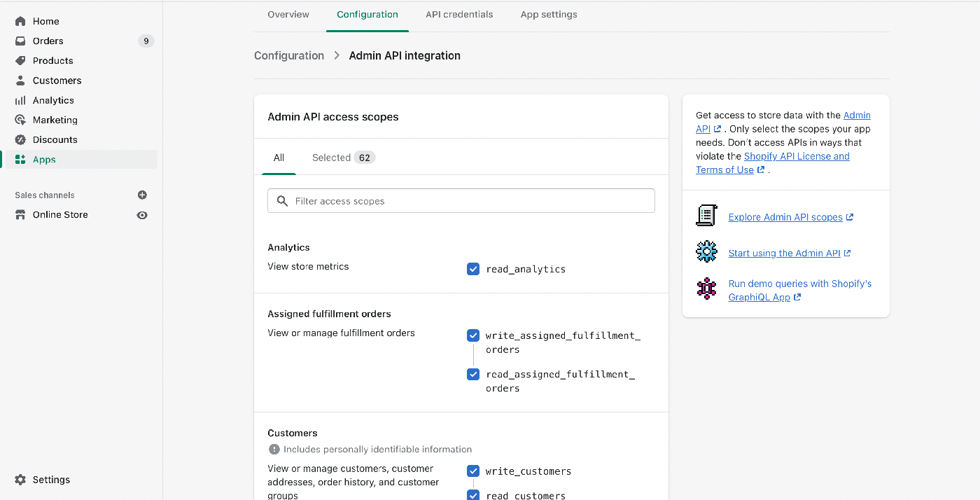
Task: Click the Discounts badge icon
Action: point(20,139)
